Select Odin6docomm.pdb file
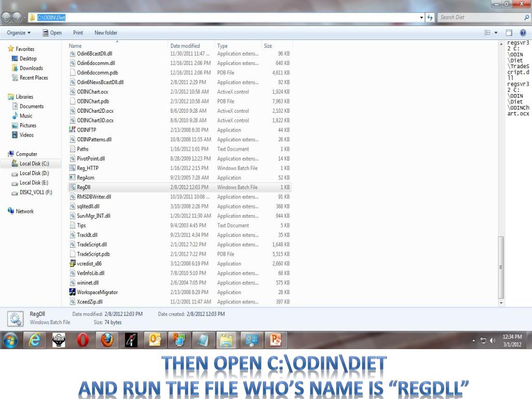Viewport: 532px width, 399px height. (x=179, y=73)
